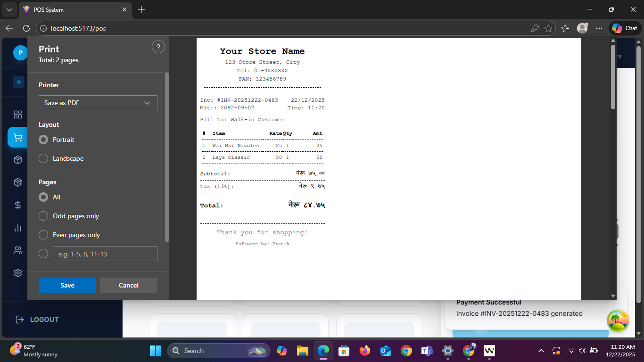Open the dashboard icon in POS sidebar
The height and width of the screenshot is (362, 644).
18,115
